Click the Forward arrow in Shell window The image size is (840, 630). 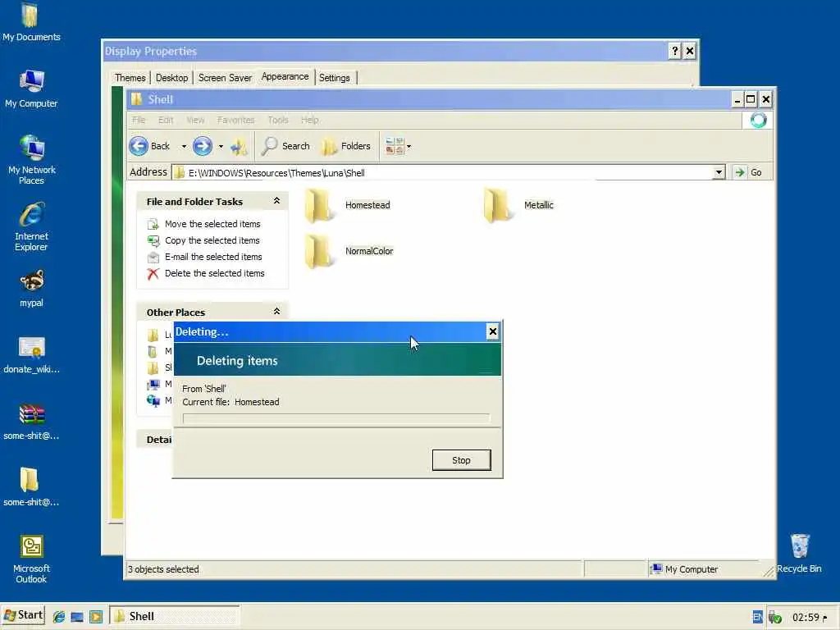tap(203, 146)
